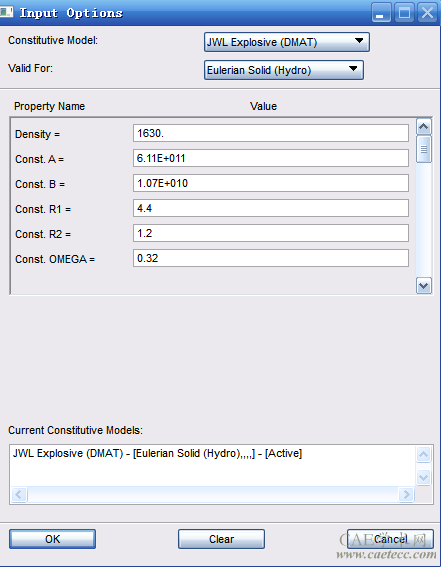Click the property list scrollbar thumb
The width and height of the screenshot is (441, 567).
click(424, 149)
